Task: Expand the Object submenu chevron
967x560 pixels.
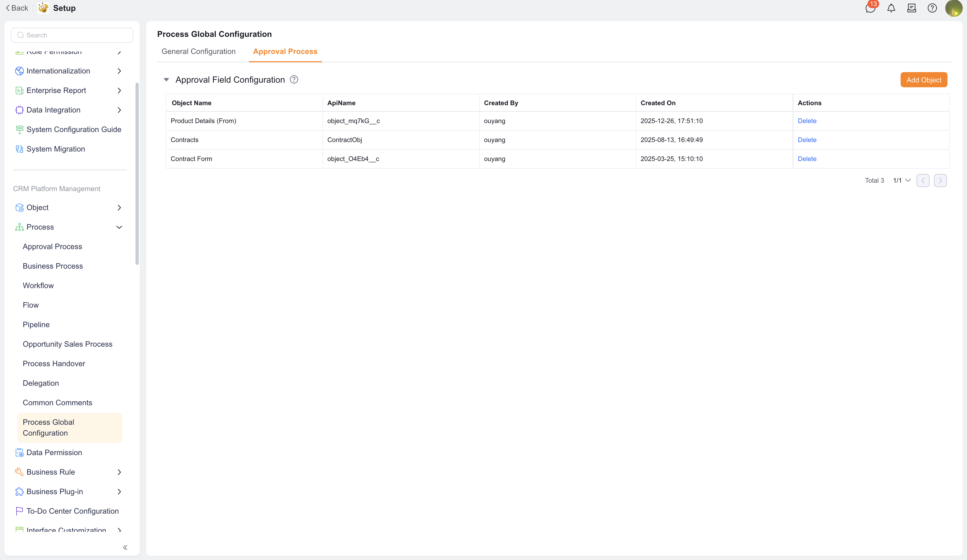Action: (119, 208)
